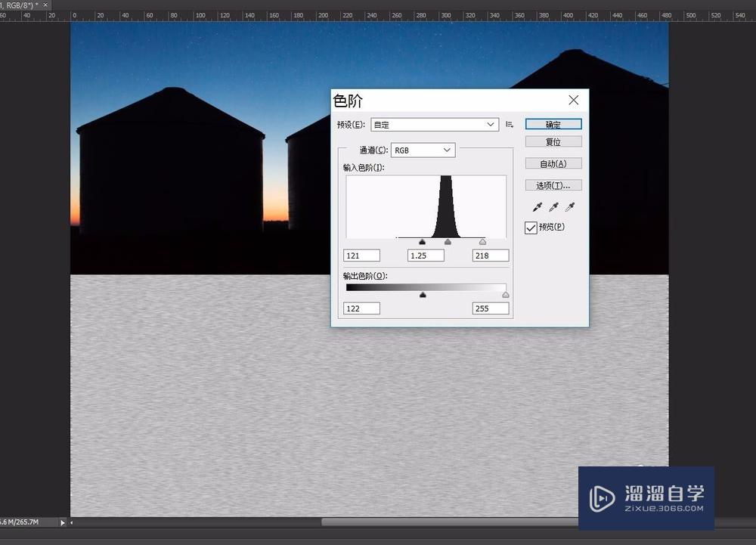Screen dimensions: 756x545
Task: Open the status bar info arrow menu
Action: point(63,522)
